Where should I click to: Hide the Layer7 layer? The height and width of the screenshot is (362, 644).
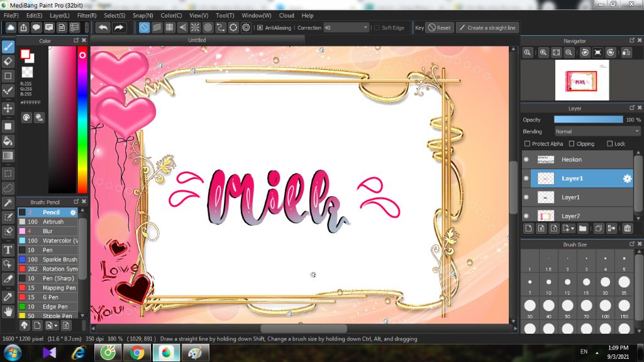point(526,216)
